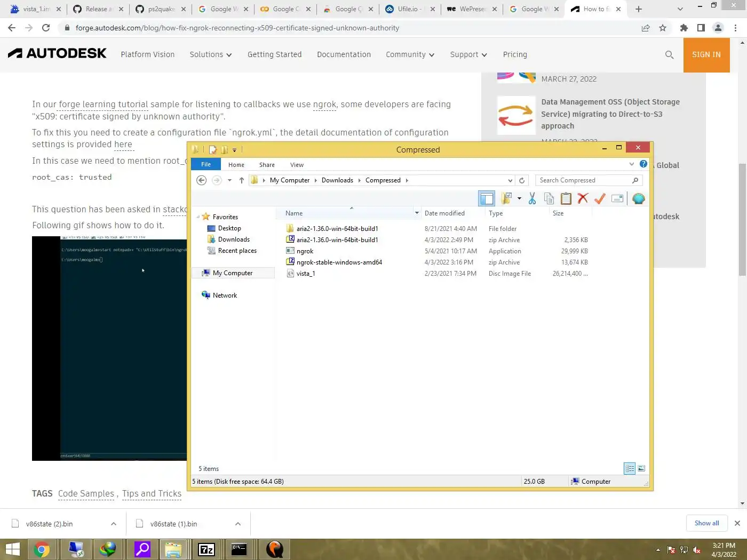The height and width of the screenshot is (560, 747).
Task: Launch 7-Zip from the taskbar
Action: tap(206, 549)
